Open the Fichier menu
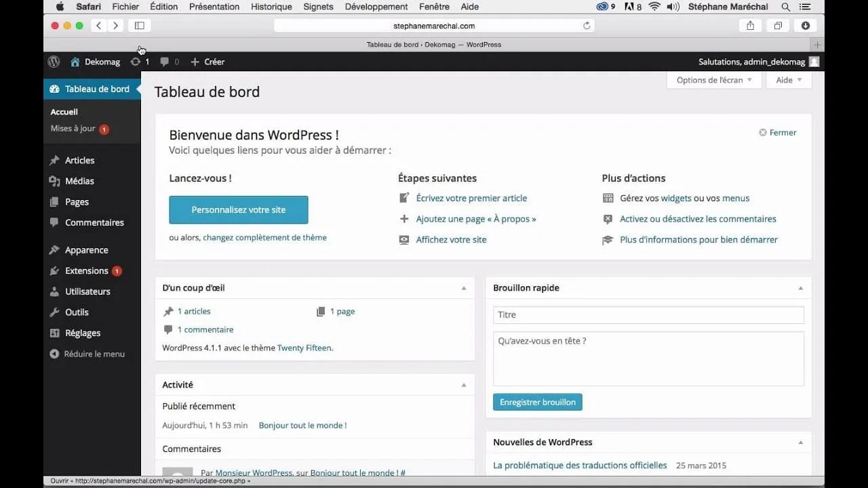The image size is (868, 488). [125, 7]
